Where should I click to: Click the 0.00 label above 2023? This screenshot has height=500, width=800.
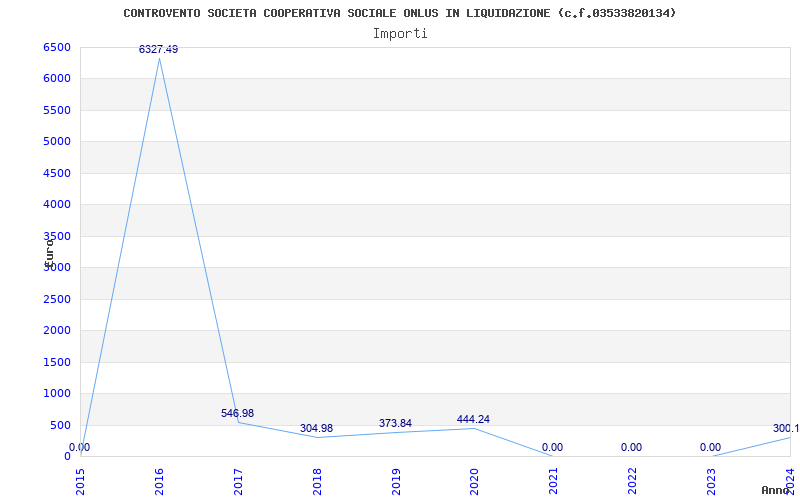tap(710, 447)
